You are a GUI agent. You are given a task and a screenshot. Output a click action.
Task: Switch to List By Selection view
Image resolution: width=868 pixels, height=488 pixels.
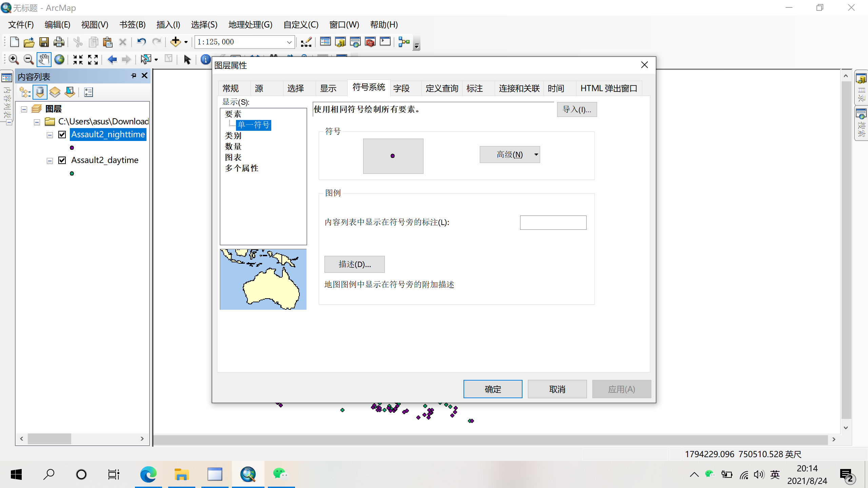[70, 92]
